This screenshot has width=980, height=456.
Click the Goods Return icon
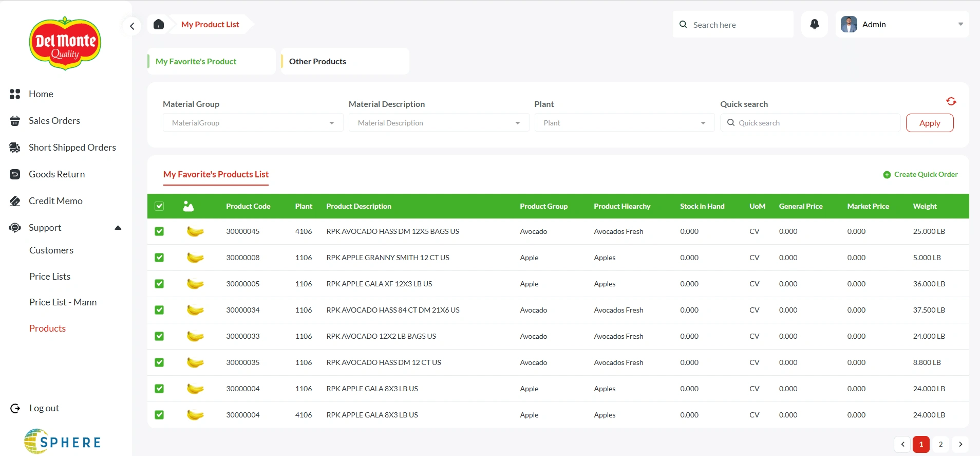click(15, 174)
